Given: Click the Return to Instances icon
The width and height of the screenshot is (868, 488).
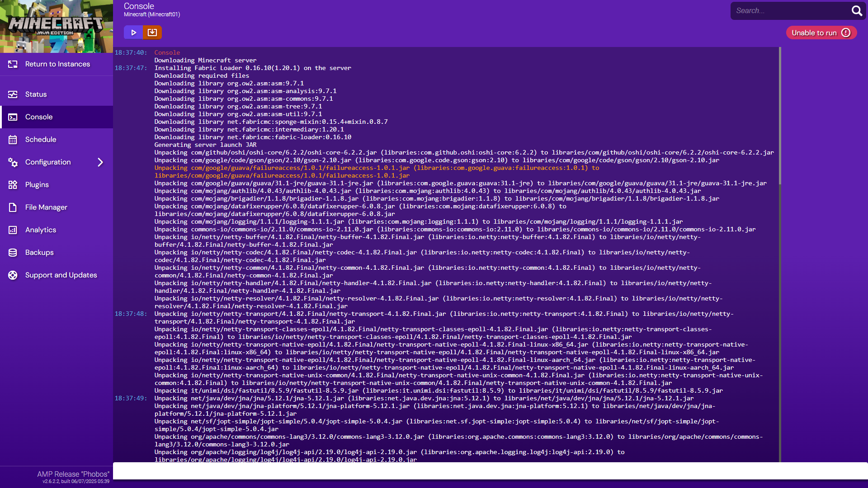Looking at the screenshot, I should coord(13,64).
